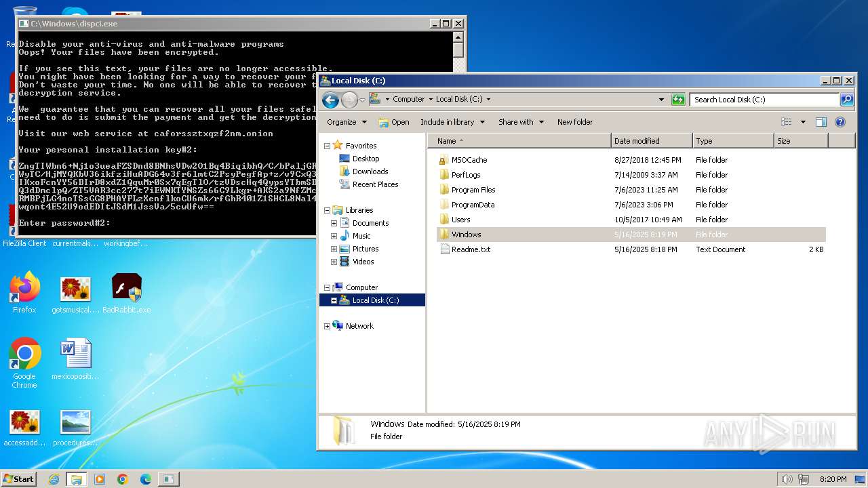Open Internet Explorer from taskbar
The height and width of the screenshot is (488, 868).
(x=54, y=479)
